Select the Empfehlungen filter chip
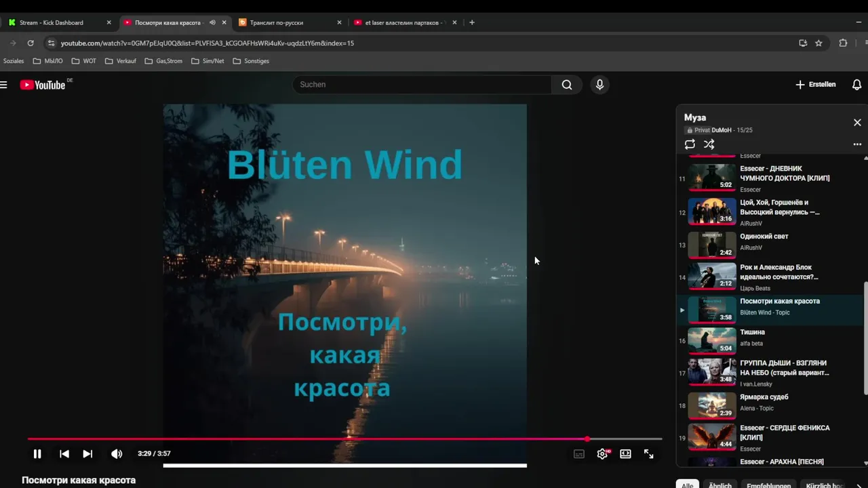This screenshot has width=868, height=488. (769, 485)
